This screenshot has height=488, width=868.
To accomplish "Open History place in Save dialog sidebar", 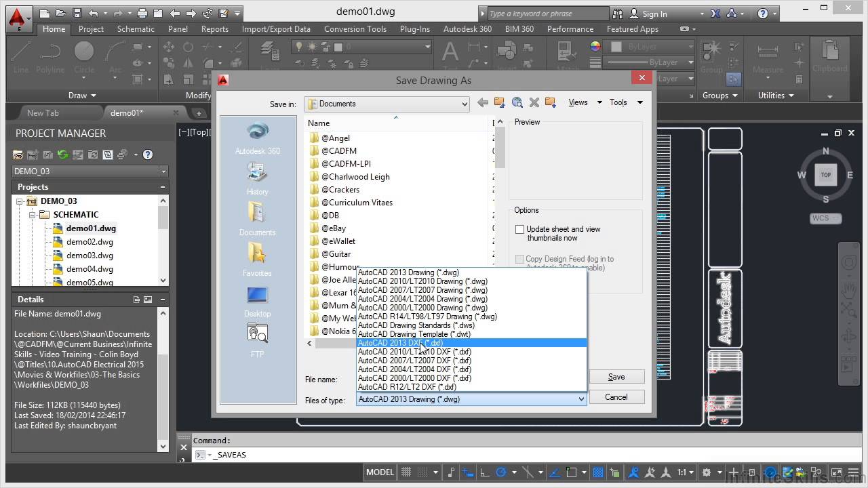I will [x=258, y=179].
